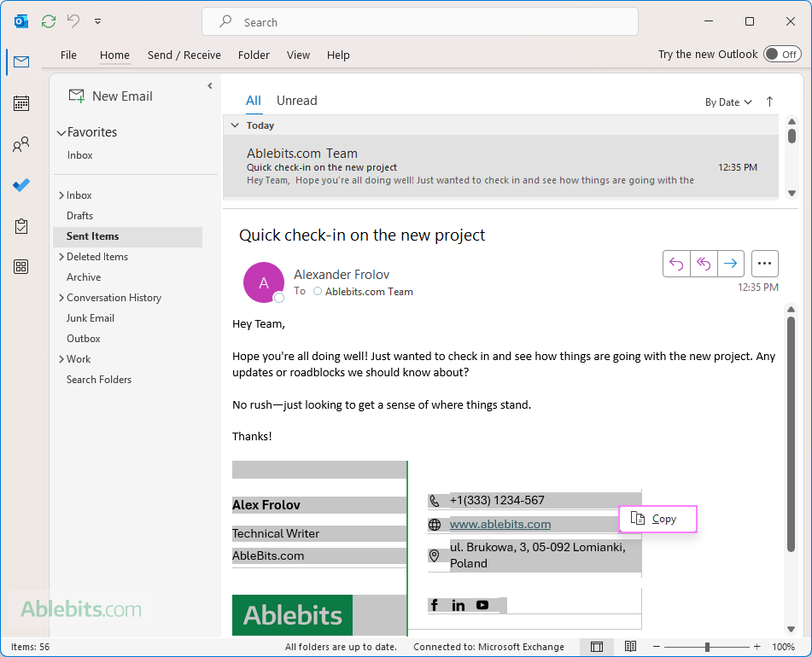
Task: Reverse the sort order arrow
Action: click(x=769, y=102)
